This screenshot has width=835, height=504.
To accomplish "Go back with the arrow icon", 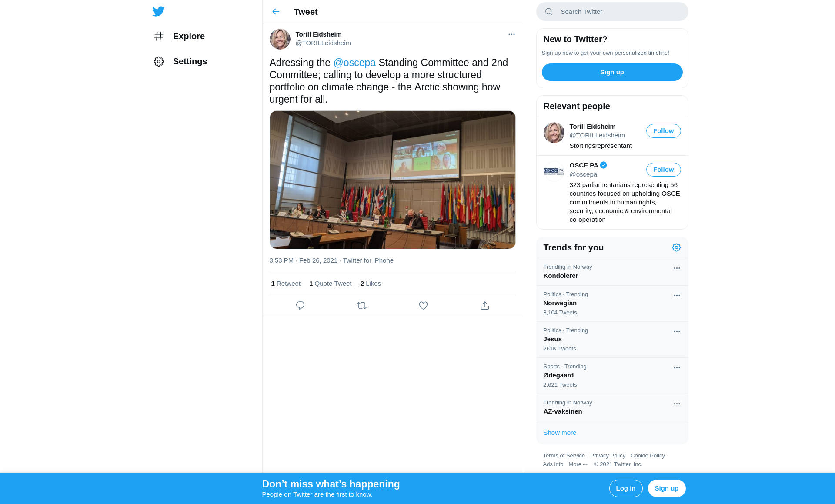I will tap(276, 12).
